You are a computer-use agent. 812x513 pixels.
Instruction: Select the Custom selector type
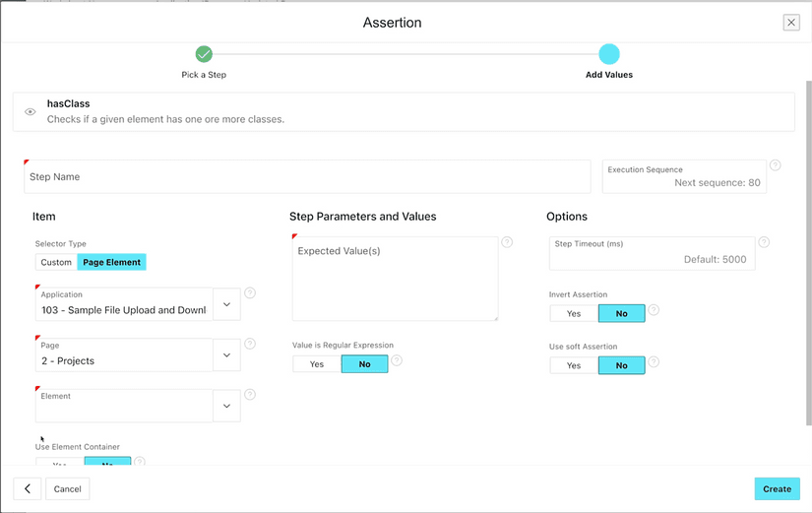pyautogui.click(x=56, y=262)
